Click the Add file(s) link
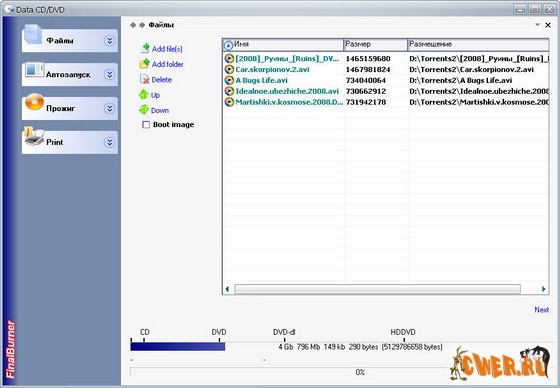Image resolution: width=560 pixels, height=388 pixels. coord(167,49)
